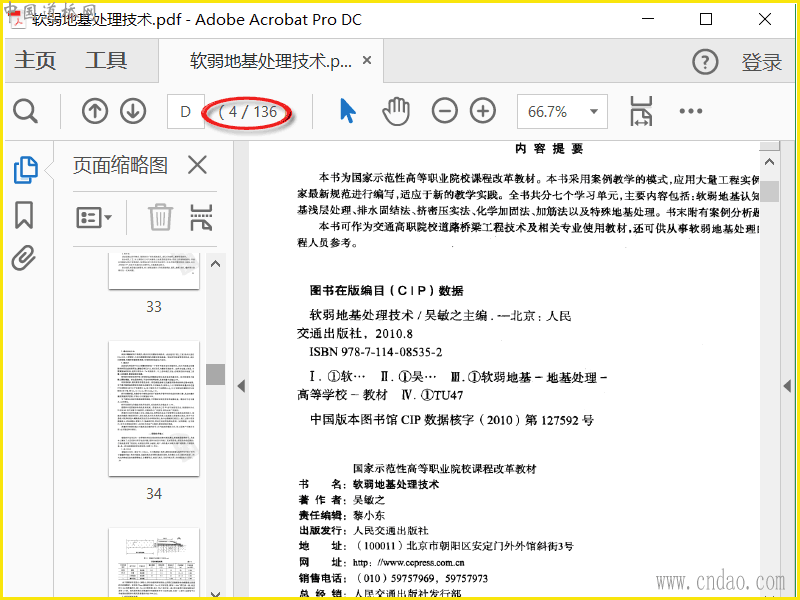This screenshot has height=600, width=800.
Task: Click the 国家示范性高等职业院校课程改革教材 line
Action: [x=444, y=468]
